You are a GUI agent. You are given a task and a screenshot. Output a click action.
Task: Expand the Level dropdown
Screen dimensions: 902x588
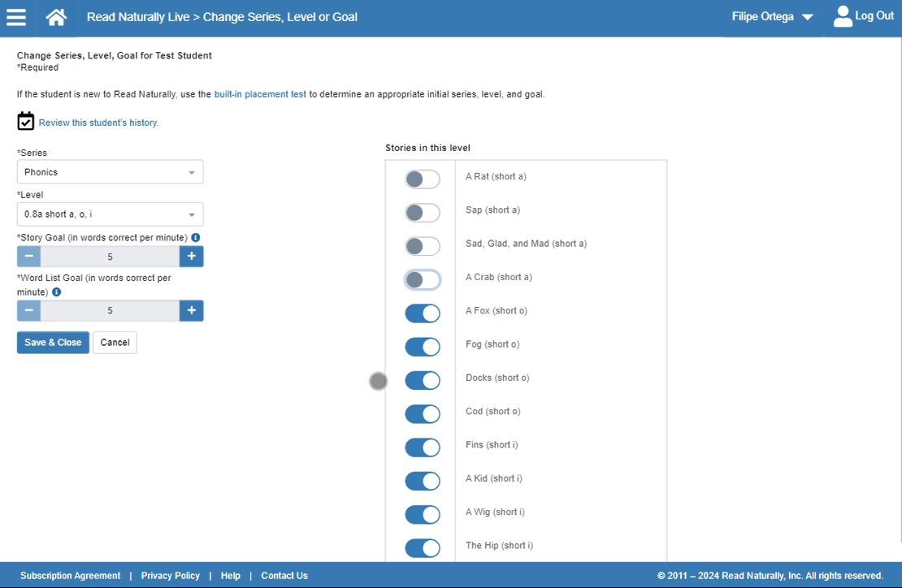[110, 214]
